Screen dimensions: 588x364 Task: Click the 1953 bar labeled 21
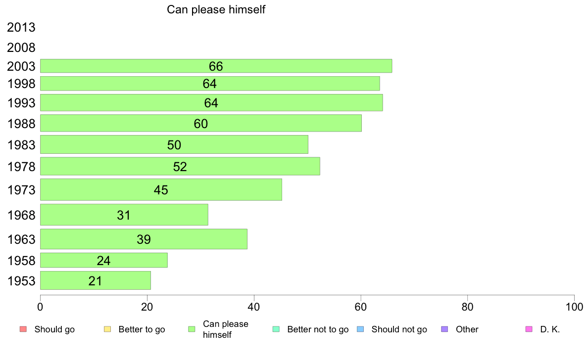(95, 280)
